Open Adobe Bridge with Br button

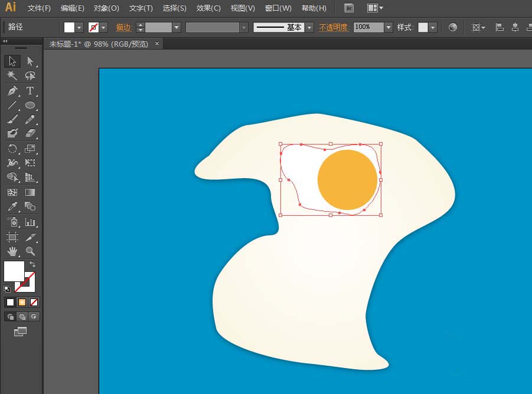click(349, 8)
